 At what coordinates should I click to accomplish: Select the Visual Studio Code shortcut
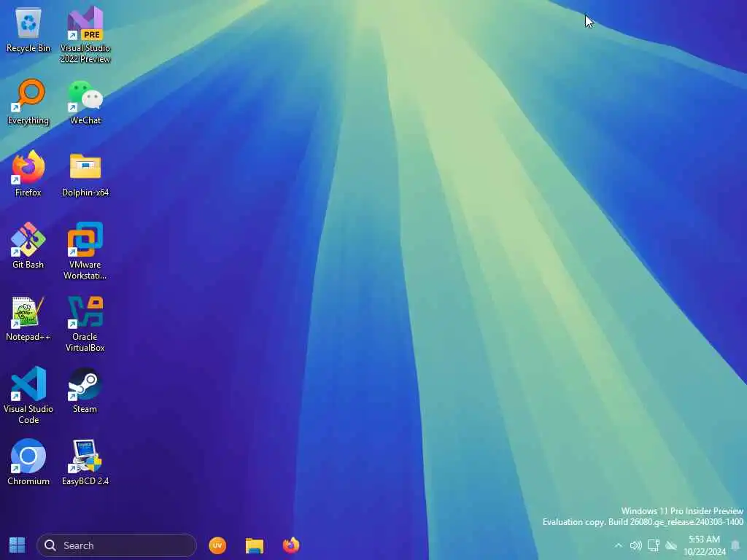(x=28, y=395)
